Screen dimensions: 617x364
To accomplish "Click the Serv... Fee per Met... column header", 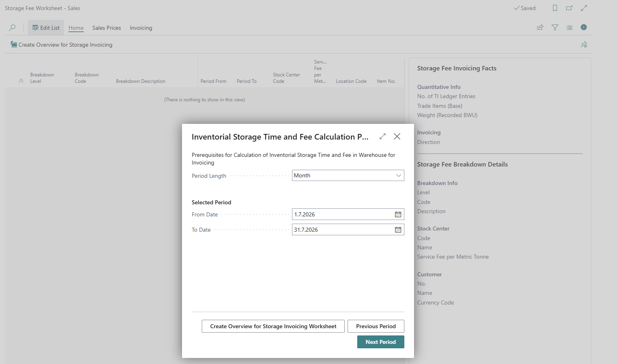I will 320,72.
